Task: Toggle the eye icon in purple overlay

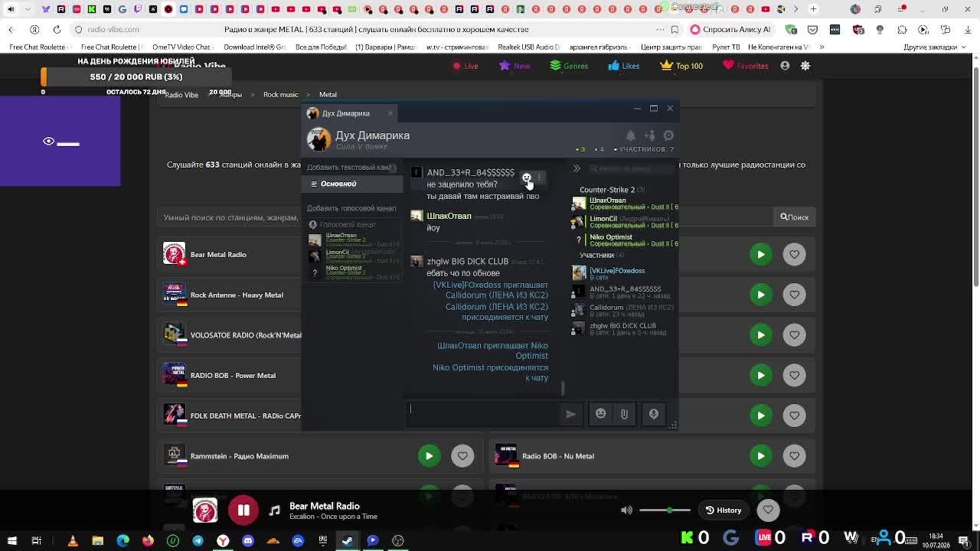Action: [48, 142]
